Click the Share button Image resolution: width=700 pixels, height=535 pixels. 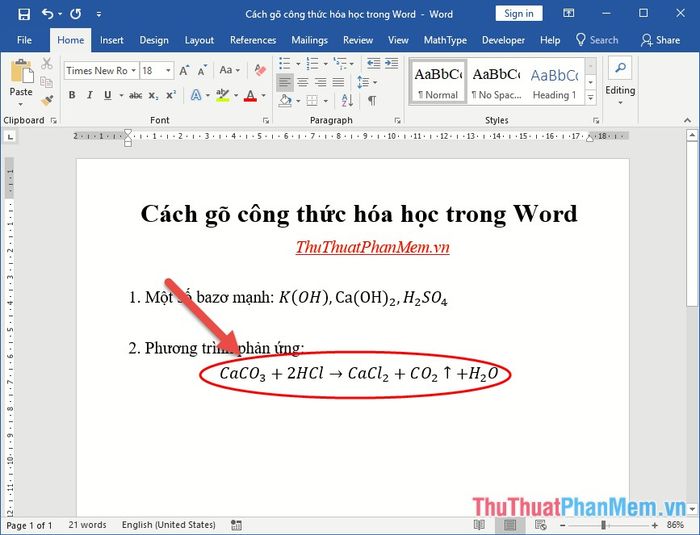click(x=660, y=40)
